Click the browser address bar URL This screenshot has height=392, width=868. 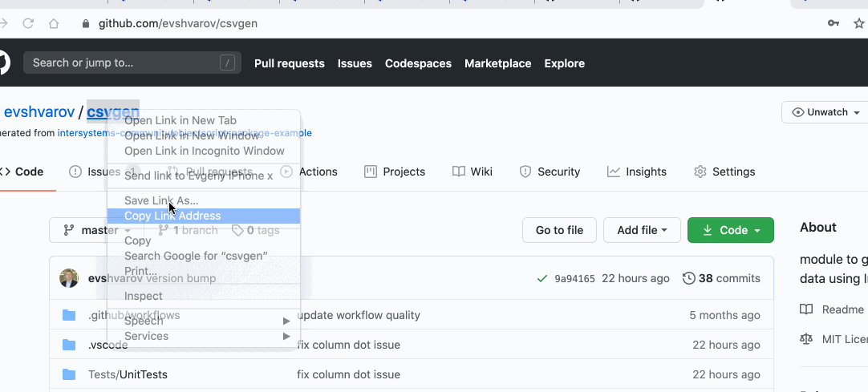click(x=178, y=24)
